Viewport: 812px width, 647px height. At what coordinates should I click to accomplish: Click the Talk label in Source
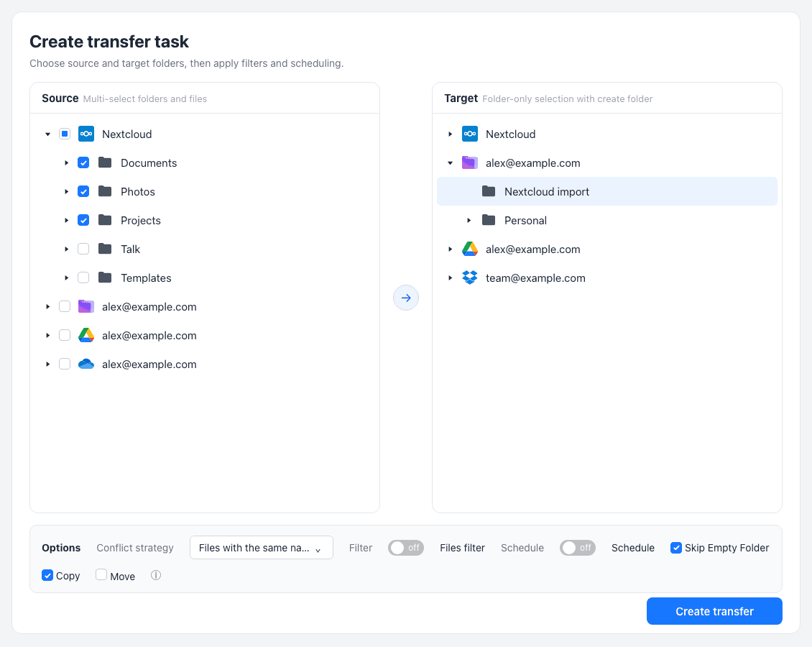coord(131,249)
